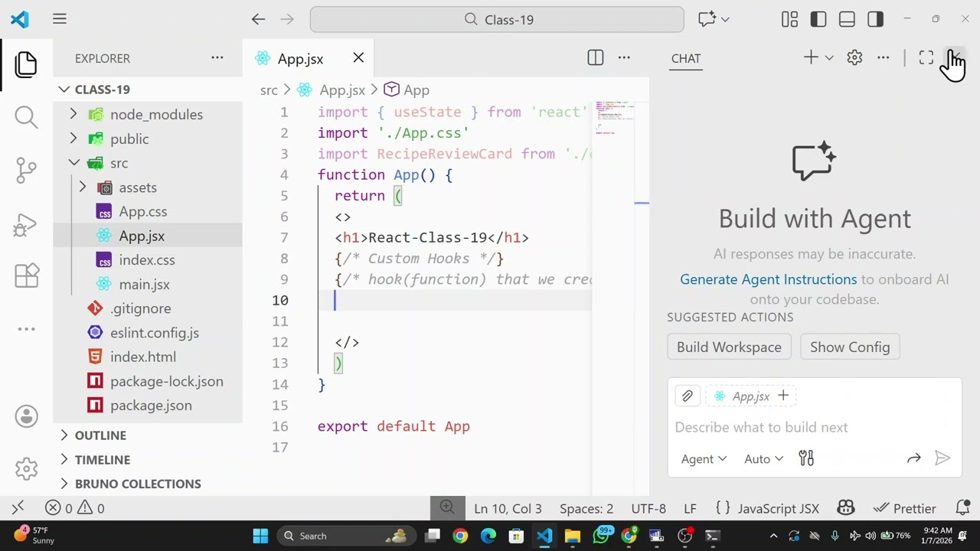The width and height of the screenshot is (980, 551).
Task: Click the Build Workspace button
Action: tap(729, 347)
